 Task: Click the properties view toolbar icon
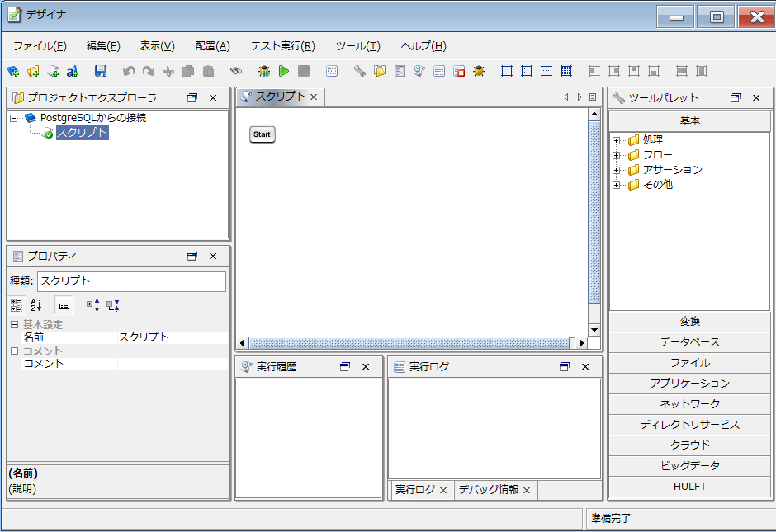(x=400, y=71)
